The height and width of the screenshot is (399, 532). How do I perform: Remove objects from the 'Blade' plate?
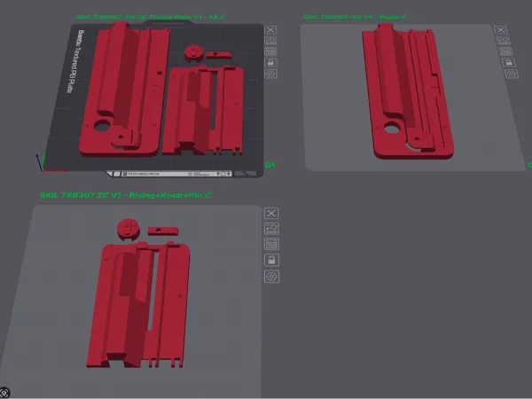coord(501,30)
